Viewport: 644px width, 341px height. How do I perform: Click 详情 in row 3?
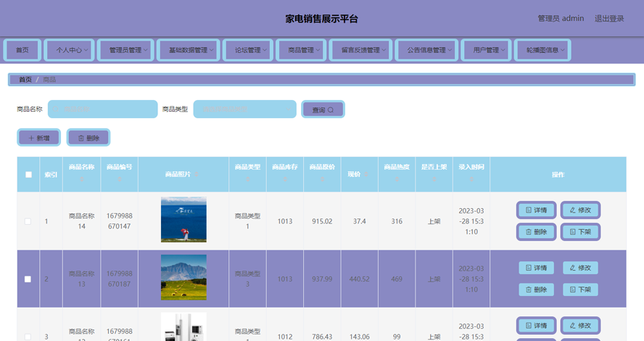[537, 325]
